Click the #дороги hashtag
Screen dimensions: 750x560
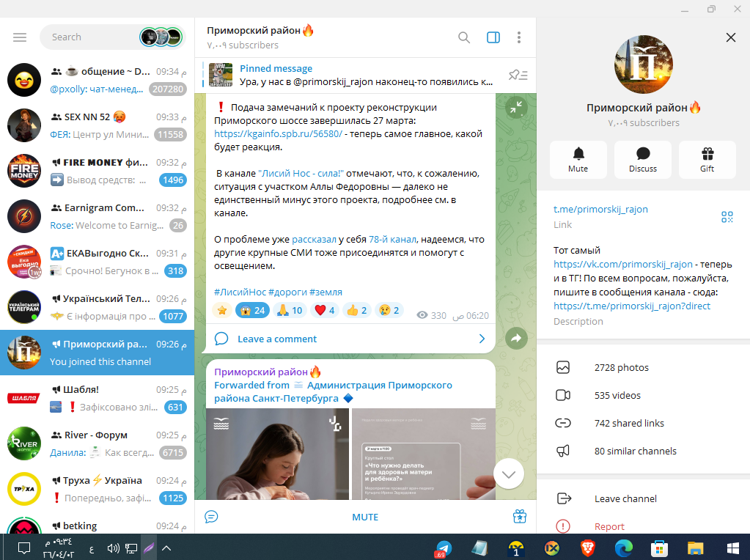tap(287, 292)
